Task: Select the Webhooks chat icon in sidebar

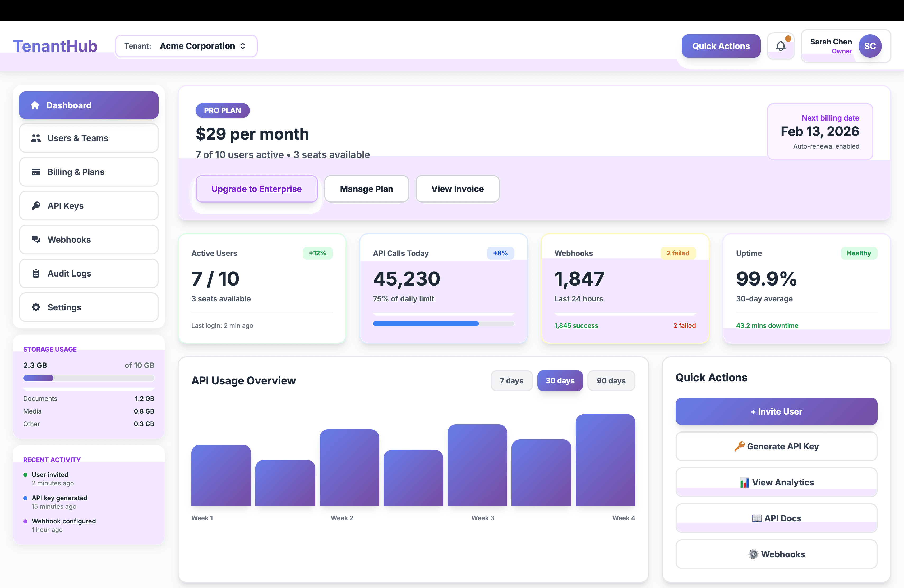Action: point(36,239)
